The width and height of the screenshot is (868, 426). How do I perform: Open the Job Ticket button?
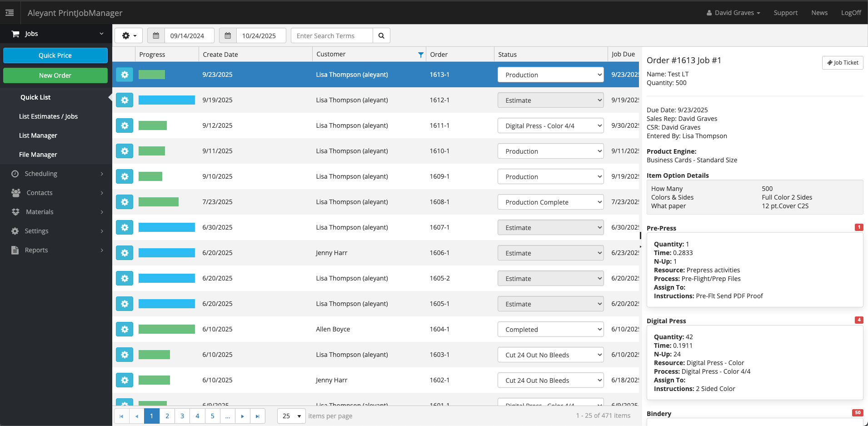[843, 63]
